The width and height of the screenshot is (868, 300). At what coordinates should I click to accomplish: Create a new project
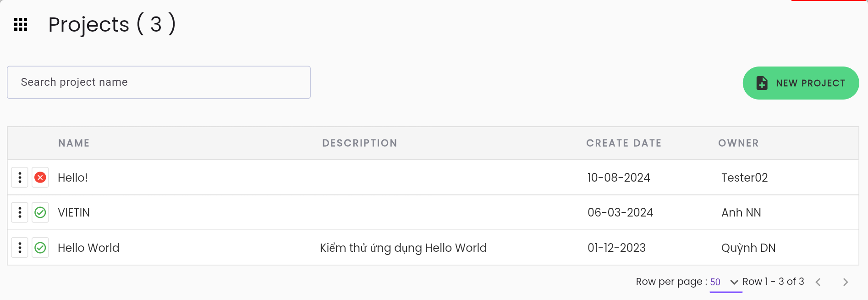coord(801,83)
